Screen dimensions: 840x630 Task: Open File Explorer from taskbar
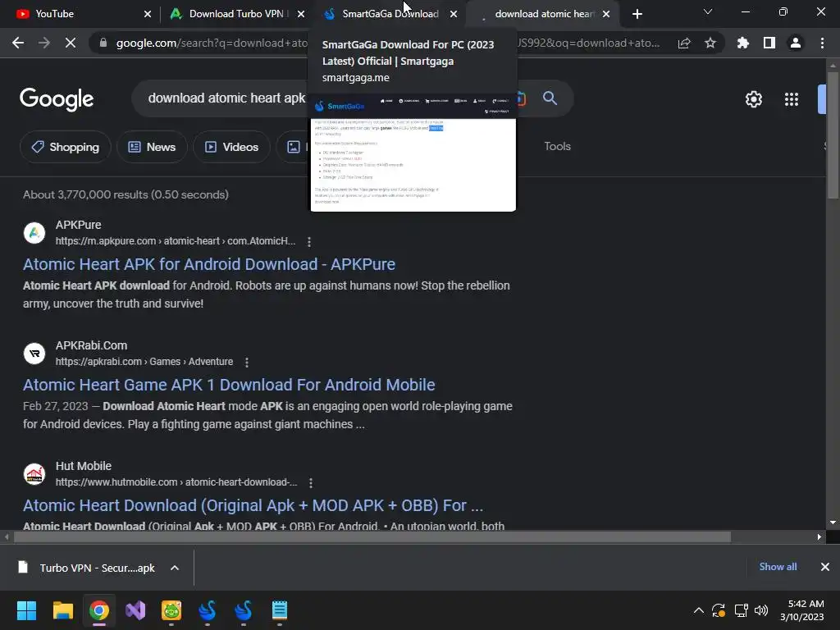point(62,610)
